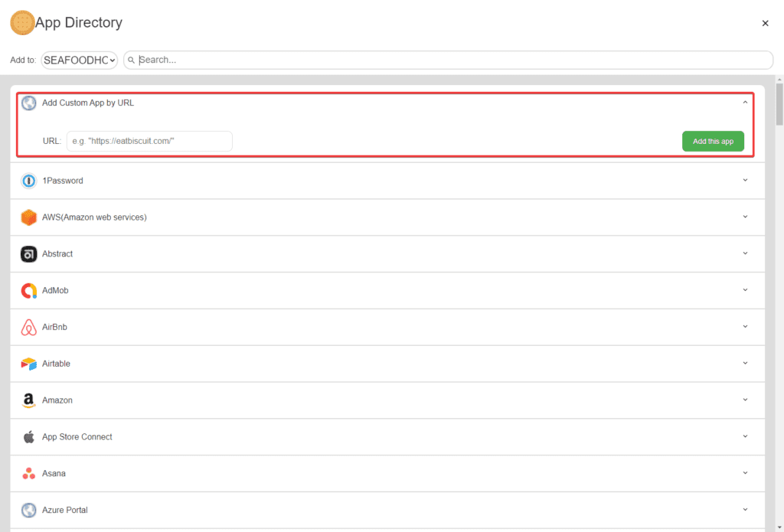Screen dimensions: 784x532
Task: Click the "Add to:" label
Action: [23, 60]
